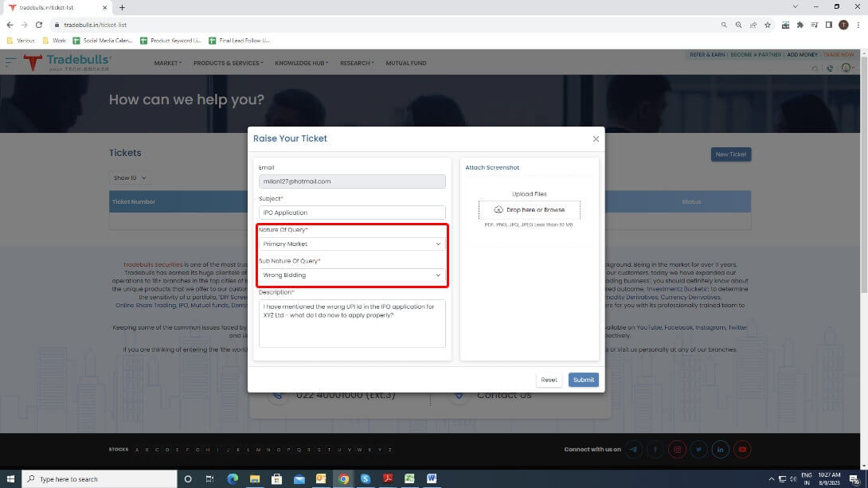The image size is (868, 488).
Task: Open the Products & Services menu
Action: [228, 63]
